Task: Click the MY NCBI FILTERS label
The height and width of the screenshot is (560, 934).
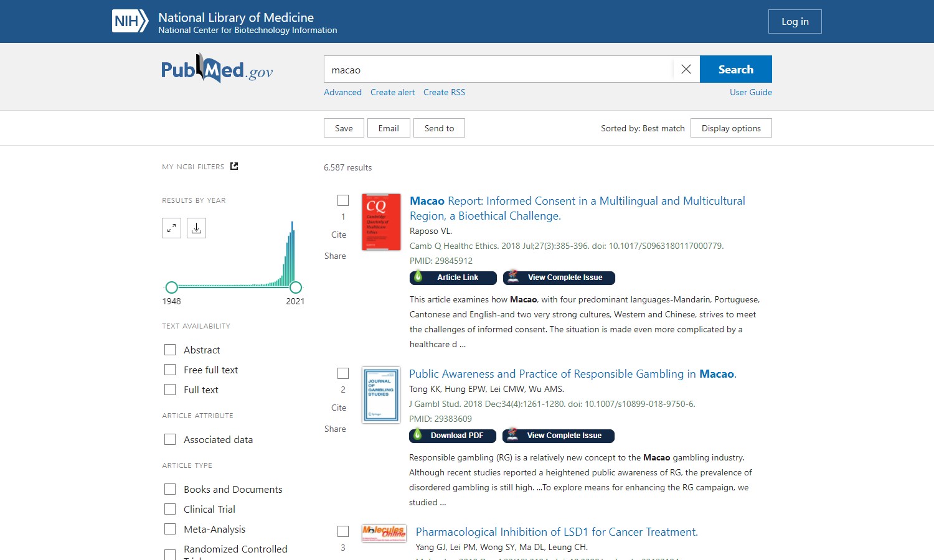Action: coord(193,167)
